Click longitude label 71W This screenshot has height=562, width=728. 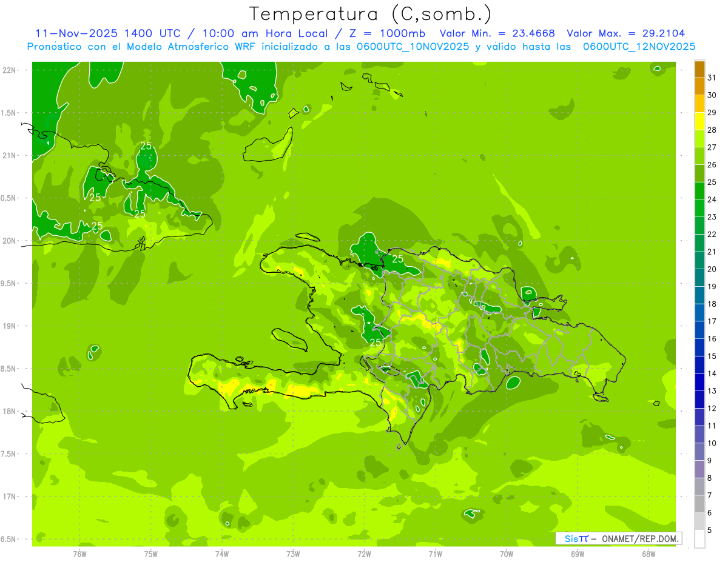pos(435,554)
